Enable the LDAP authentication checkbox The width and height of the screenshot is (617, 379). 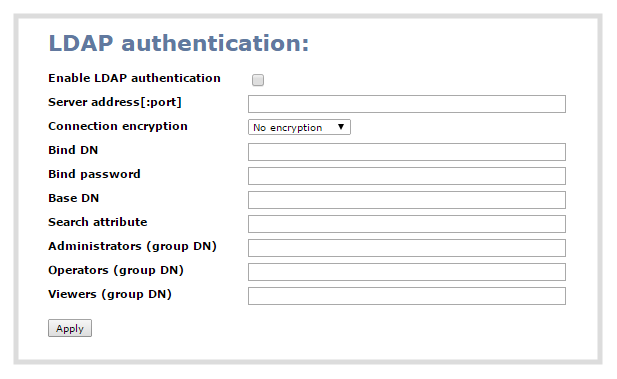tap(258, 80)
